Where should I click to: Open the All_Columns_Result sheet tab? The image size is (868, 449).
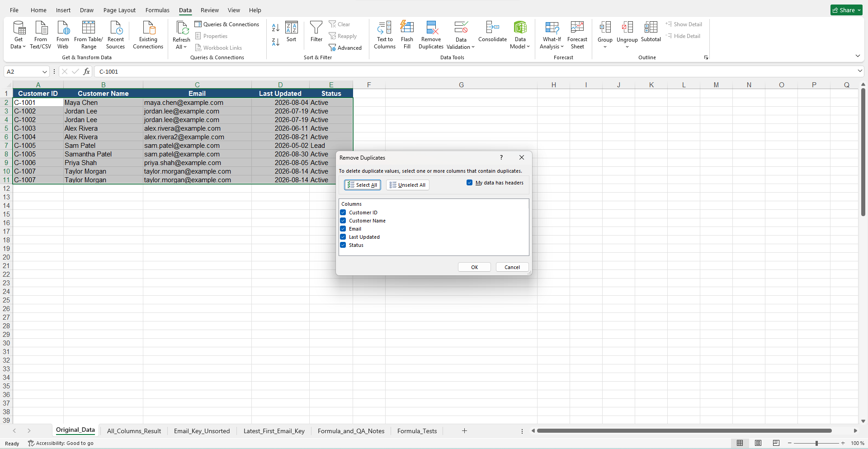[x=134, y=431]
